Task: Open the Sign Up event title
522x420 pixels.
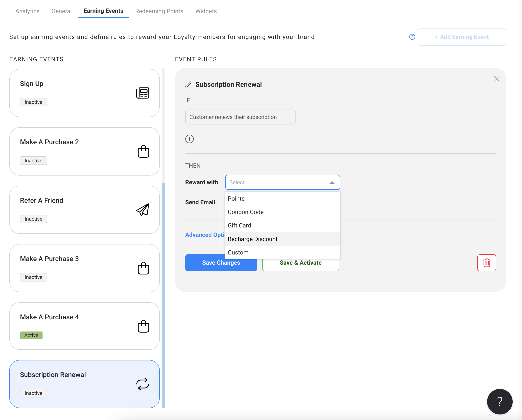Action: coord(32,84)
